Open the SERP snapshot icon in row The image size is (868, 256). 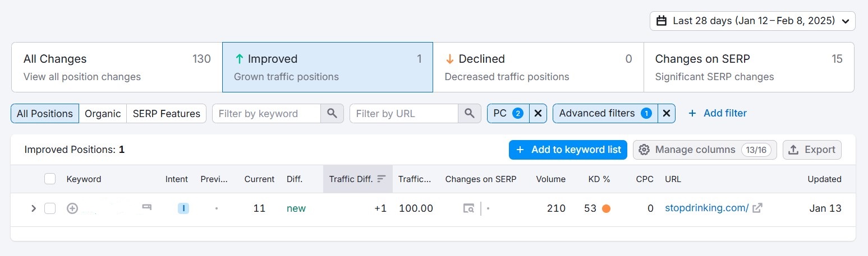469,208
